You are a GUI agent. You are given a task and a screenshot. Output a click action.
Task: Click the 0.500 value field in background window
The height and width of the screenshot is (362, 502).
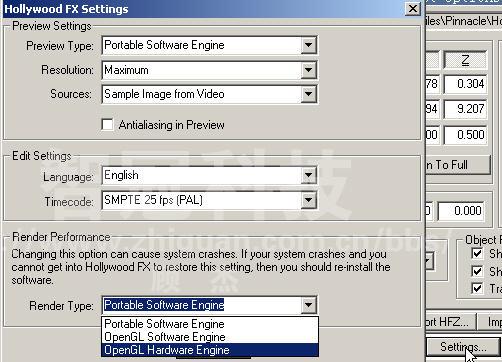coord(465,135)
